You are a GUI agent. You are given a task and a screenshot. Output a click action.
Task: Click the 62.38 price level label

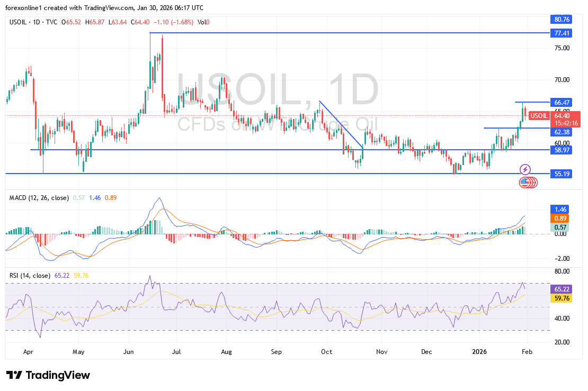(561, 132)
